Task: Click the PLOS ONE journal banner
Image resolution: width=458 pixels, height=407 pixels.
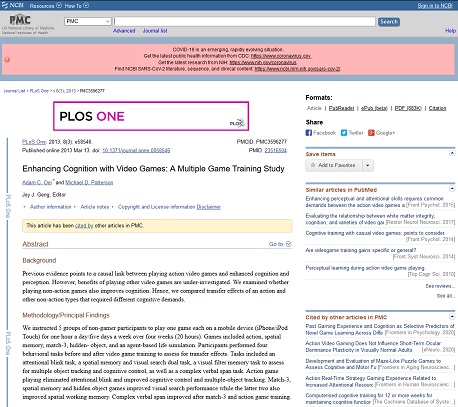Action: click(x=151, y=116)
